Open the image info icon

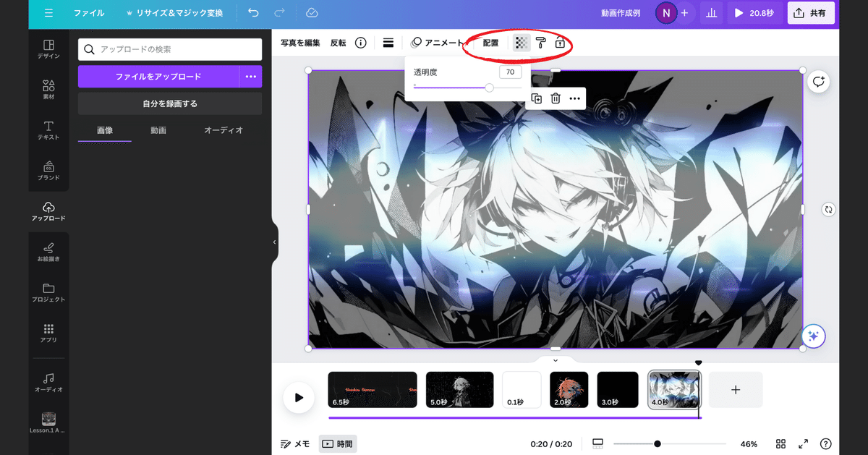point(360,43)
